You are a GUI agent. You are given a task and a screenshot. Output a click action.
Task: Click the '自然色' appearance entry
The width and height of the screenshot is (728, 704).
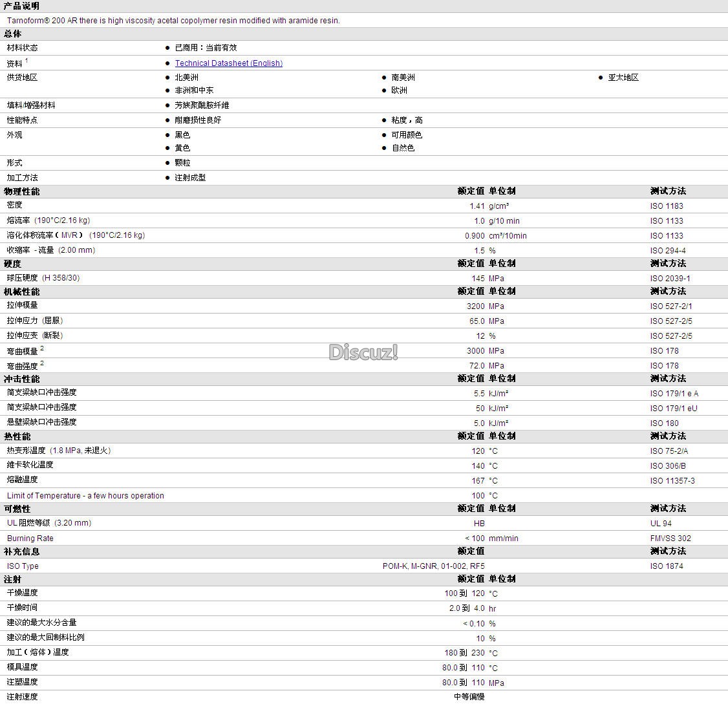[403, 148]
